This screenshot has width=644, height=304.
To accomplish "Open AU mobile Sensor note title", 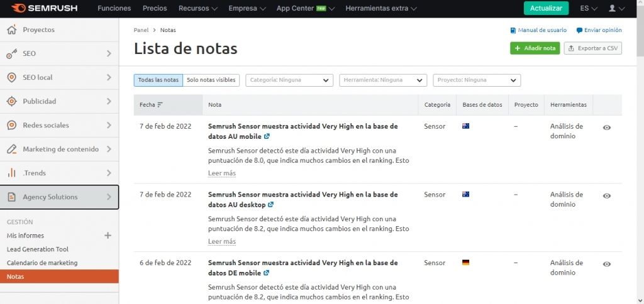I will (303, 131).
